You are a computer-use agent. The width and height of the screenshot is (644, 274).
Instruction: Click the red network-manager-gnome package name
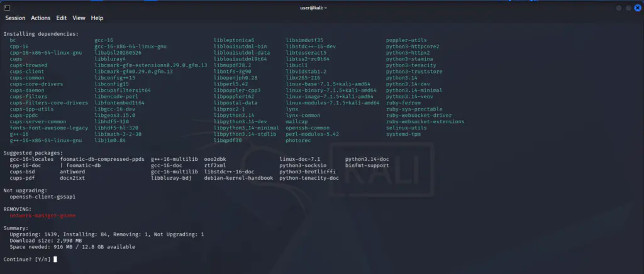[x=43, y=216]
